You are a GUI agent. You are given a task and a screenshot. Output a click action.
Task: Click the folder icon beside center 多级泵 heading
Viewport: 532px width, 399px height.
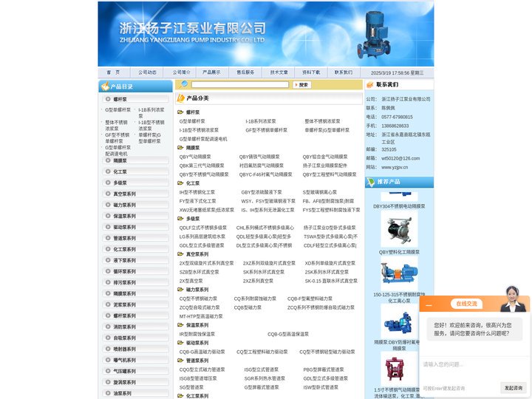(180, 219)
